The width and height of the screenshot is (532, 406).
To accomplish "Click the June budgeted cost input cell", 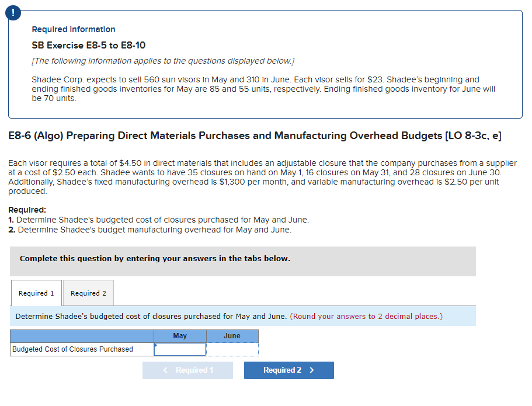I will pyautogui.click(x=232, y=349).
